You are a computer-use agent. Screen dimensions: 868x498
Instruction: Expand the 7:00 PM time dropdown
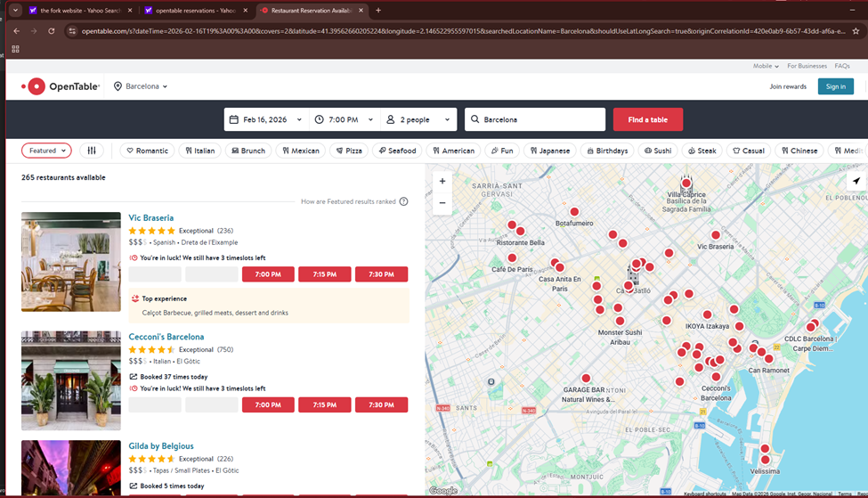pyautogui.click(x=343, y=119)
